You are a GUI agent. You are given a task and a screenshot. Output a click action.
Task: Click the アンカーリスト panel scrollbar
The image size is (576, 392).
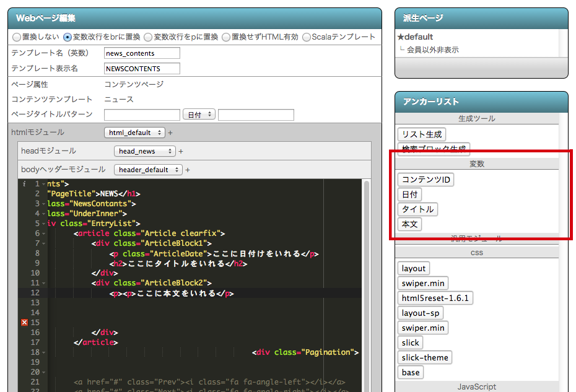pos(564,253)
